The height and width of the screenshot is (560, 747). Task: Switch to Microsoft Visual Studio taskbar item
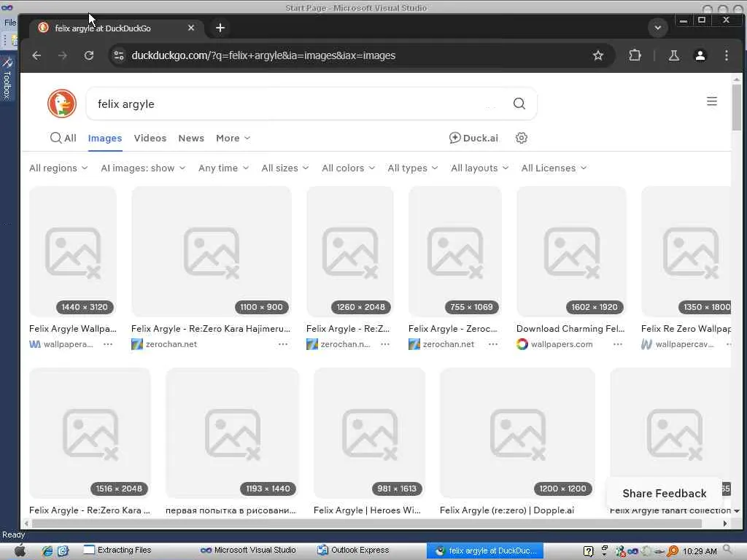(248, 550)
